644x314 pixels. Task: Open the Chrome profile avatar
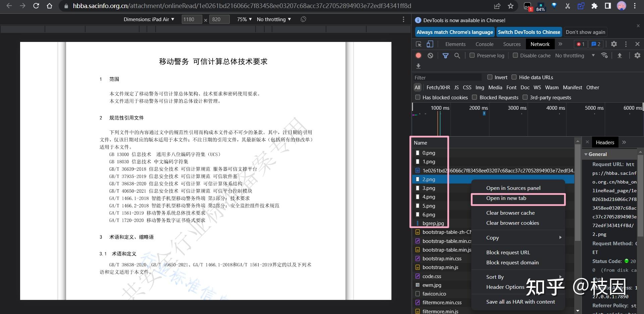(622, 6)
